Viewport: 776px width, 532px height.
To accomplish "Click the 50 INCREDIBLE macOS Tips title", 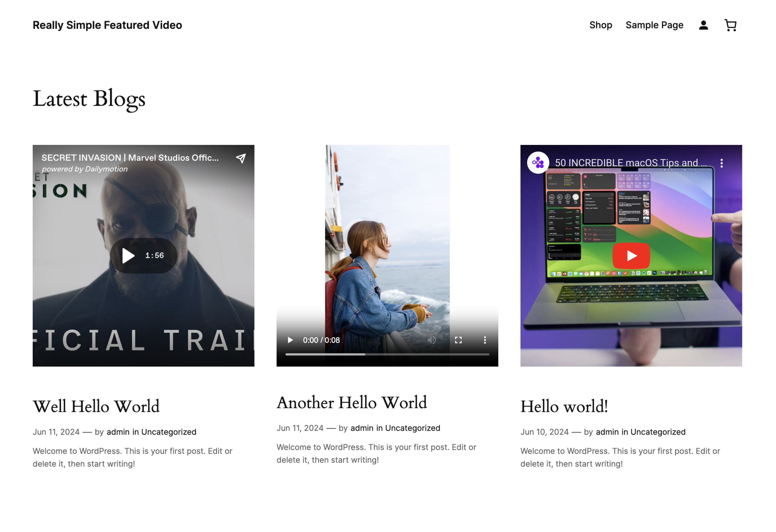I will [x=631, y=163].
